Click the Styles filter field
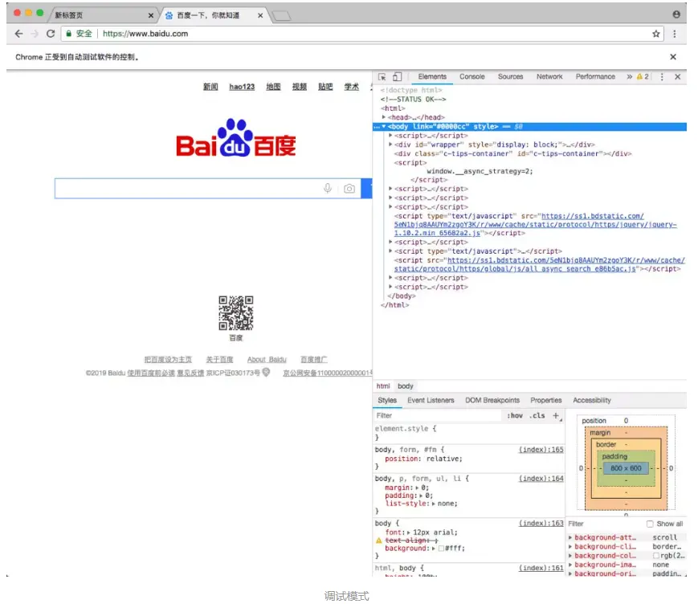The image size is (698, 616). [x=437, y=415]
